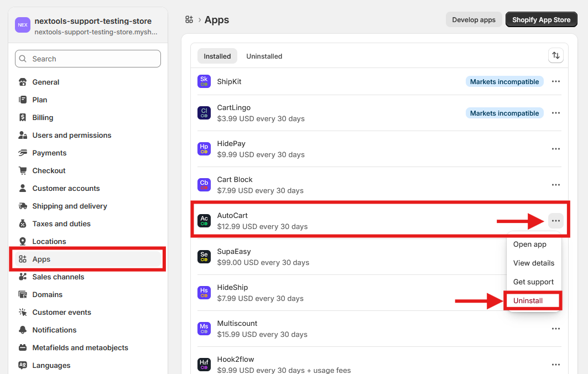The image size is (588, 374).
Task: Click the SupaEasy app icon
Action: pos(204,257)
